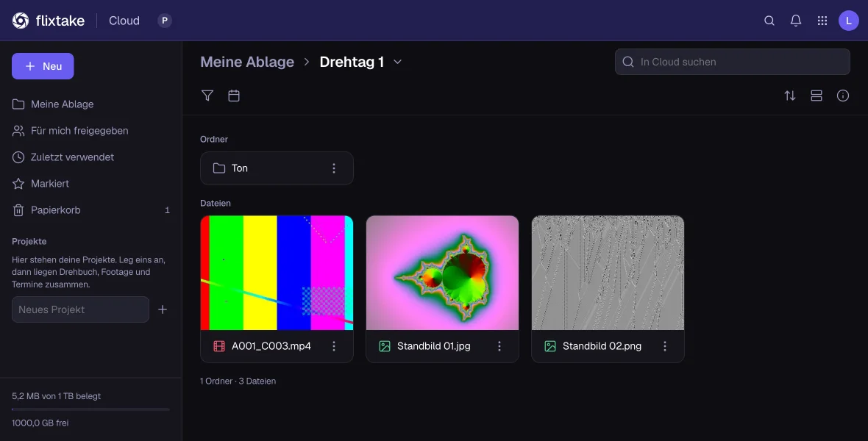Screen dimensions: 868x441
Task: Open the search icon in top bar
Action: [769, 21]
